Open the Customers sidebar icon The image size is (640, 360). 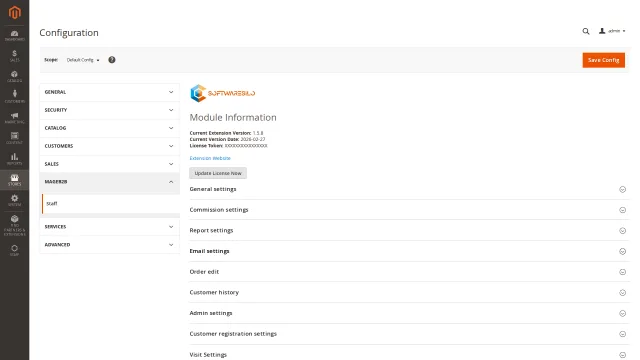click(x=14, y=97)
